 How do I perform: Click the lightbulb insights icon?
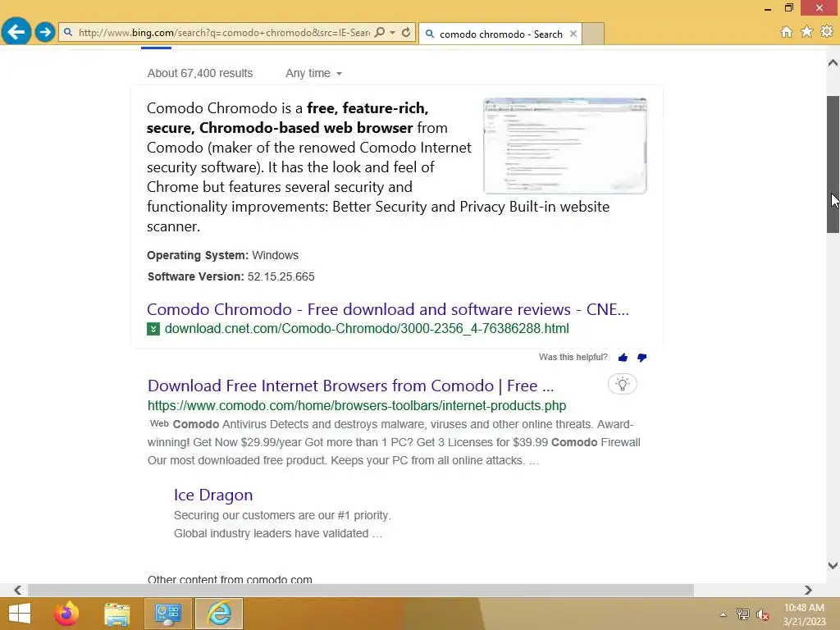coord(622,384)
